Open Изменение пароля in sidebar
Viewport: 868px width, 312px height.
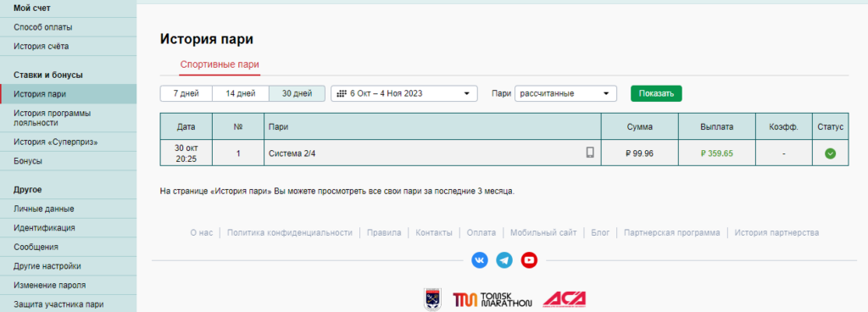coord(68,285)
